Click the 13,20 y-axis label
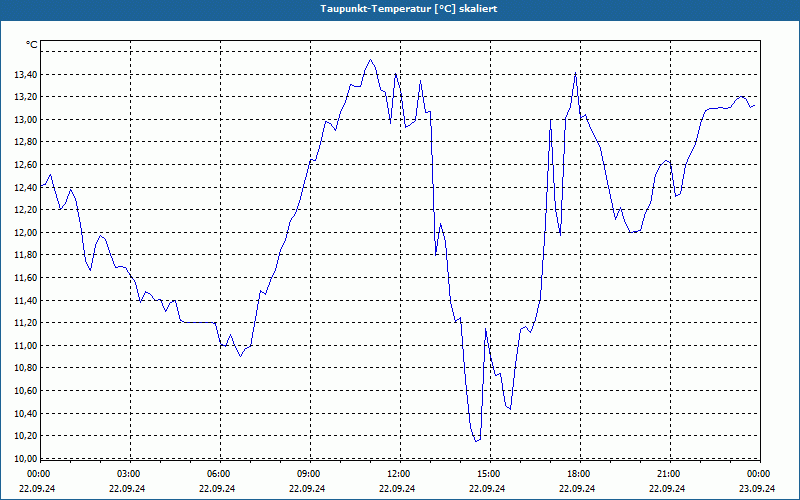The height and width of the screenshot is (500, 800). click(x=26, y=97)
